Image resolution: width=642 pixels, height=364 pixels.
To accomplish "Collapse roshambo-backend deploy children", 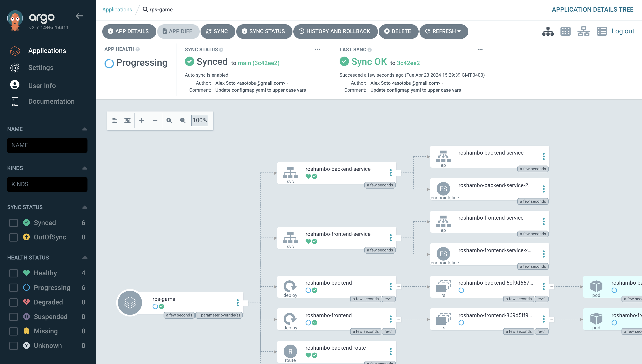I will (x=399, y=287).
